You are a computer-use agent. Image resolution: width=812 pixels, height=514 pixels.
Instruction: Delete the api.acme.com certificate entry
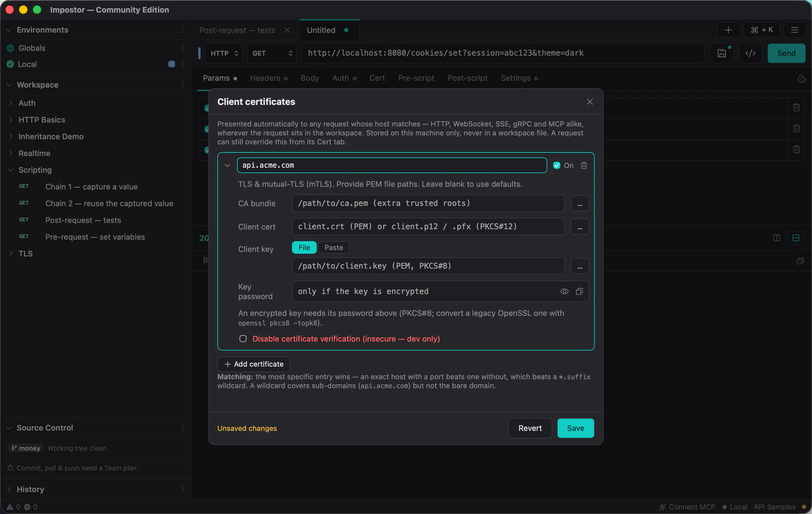pyautogui.click(x=584, y=166)
